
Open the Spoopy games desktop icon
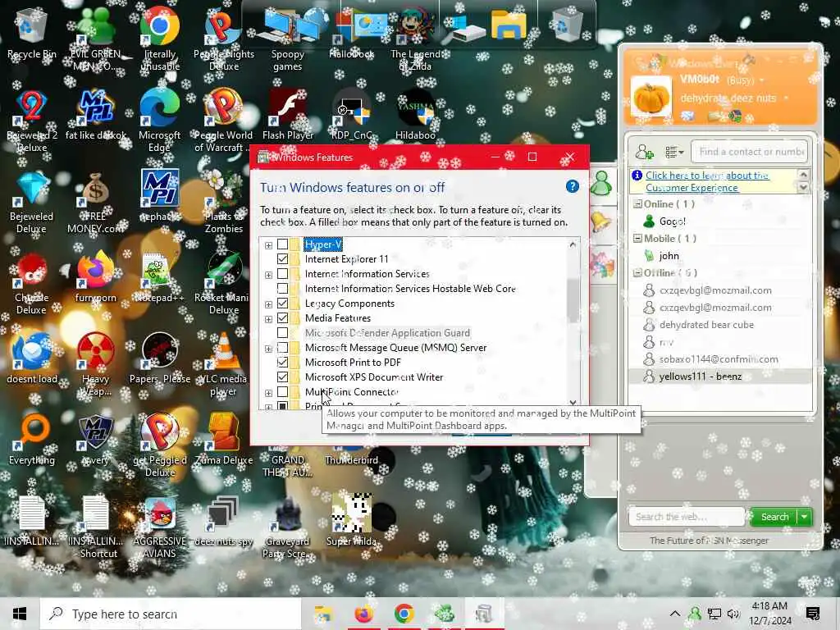tap(288, 39)
